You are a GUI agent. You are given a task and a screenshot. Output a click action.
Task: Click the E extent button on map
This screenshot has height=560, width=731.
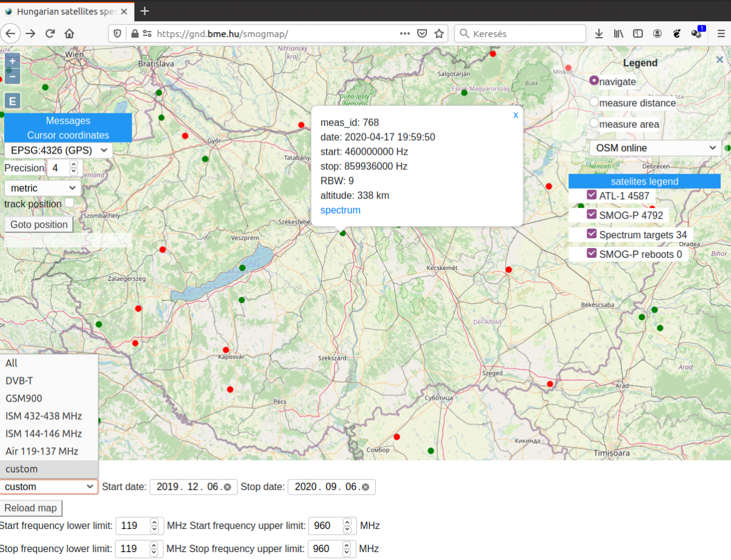coord(12,101)
